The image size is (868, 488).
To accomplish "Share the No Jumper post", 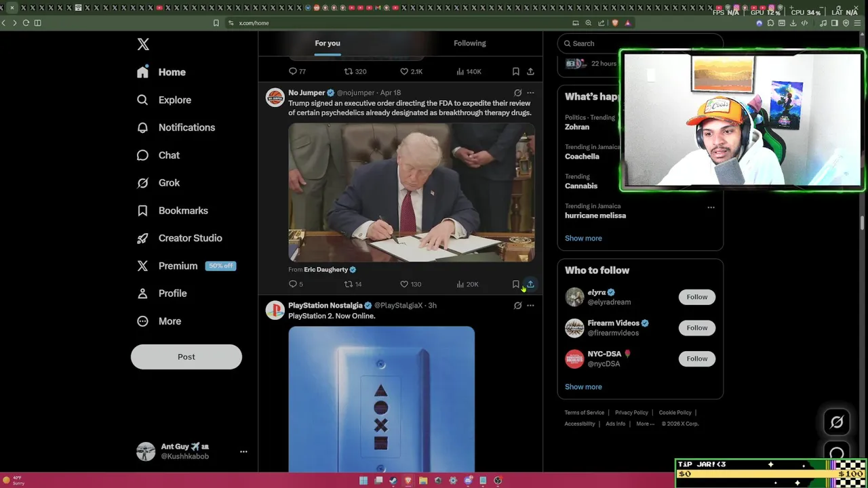I will [530, 284].
